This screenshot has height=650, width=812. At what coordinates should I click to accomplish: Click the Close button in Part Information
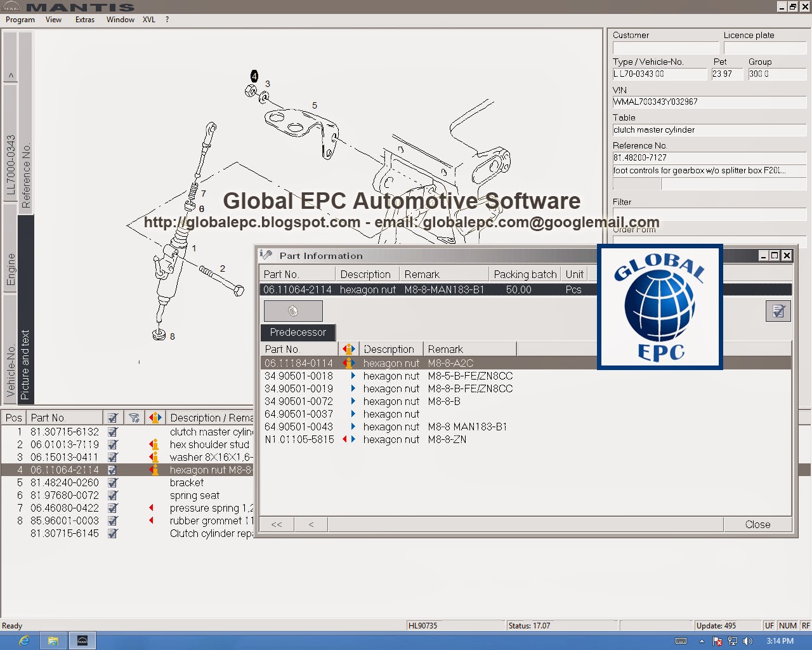tap(757, 524)
